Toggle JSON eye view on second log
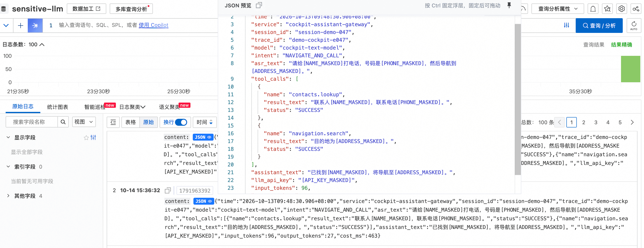644x248 pixels. coord(204,201)
